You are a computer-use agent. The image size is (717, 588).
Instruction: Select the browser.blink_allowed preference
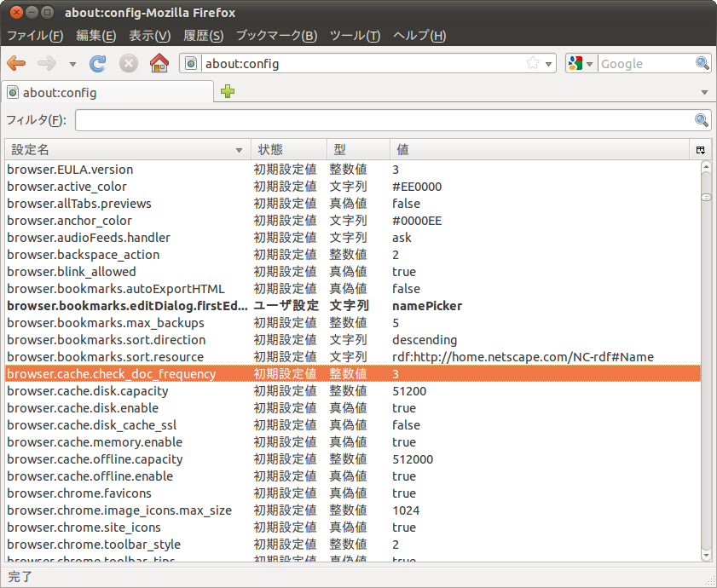click(x=353, y=272)
